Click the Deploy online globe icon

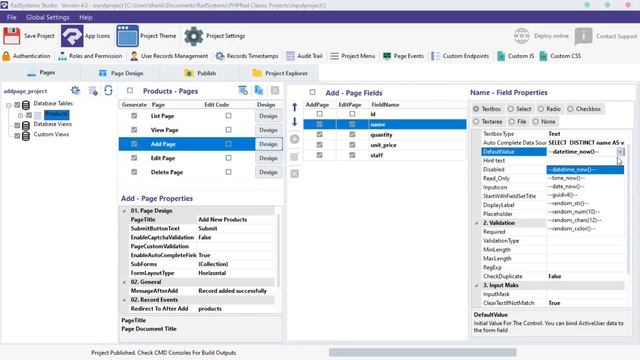522,36
